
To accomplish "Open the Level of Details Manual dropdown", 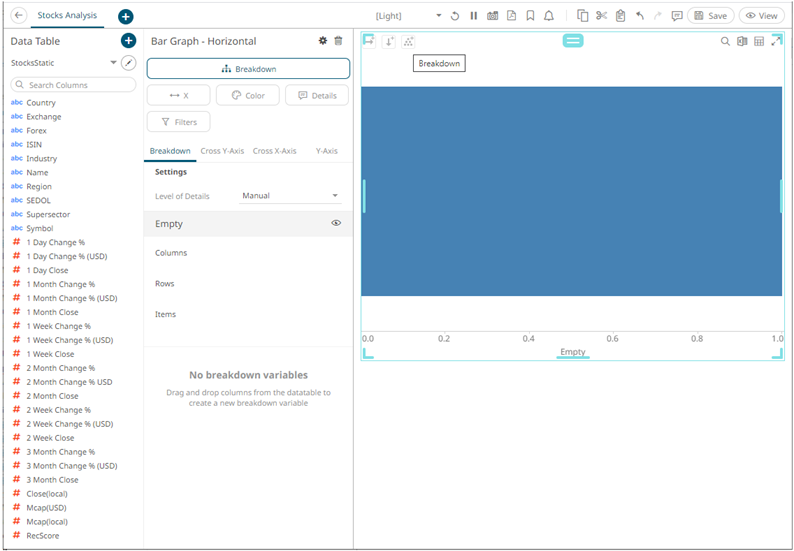I will click(x=290, y=196).
